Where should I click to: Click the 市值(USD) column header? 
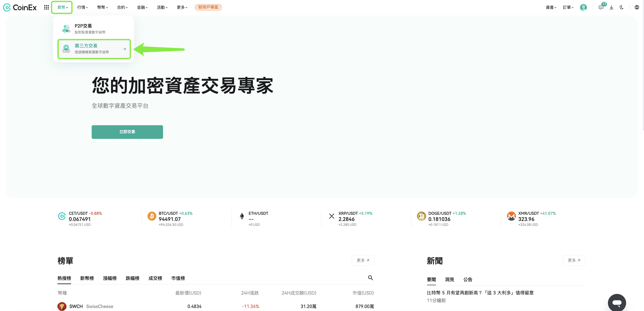point(363,293)
